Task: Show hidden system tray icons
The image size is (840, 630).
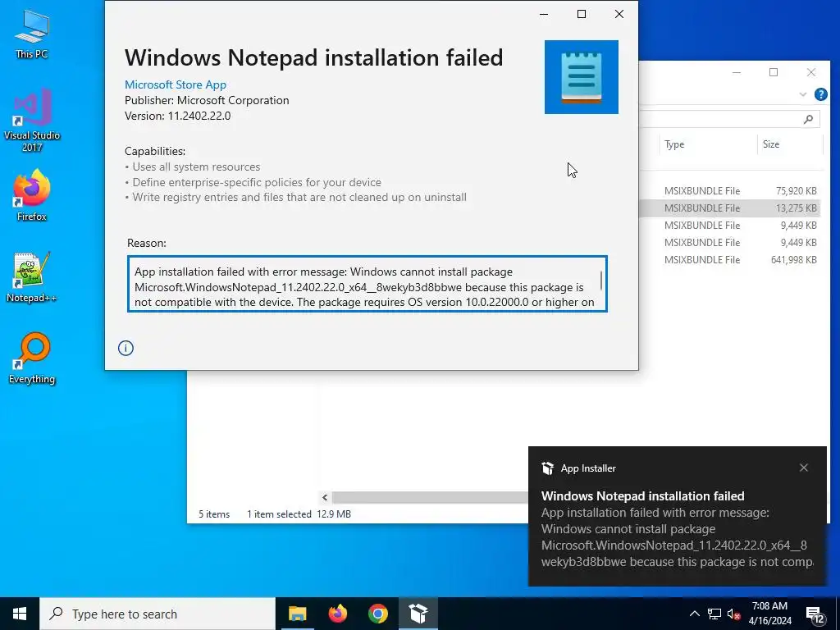Action: (x=694, y=614)
